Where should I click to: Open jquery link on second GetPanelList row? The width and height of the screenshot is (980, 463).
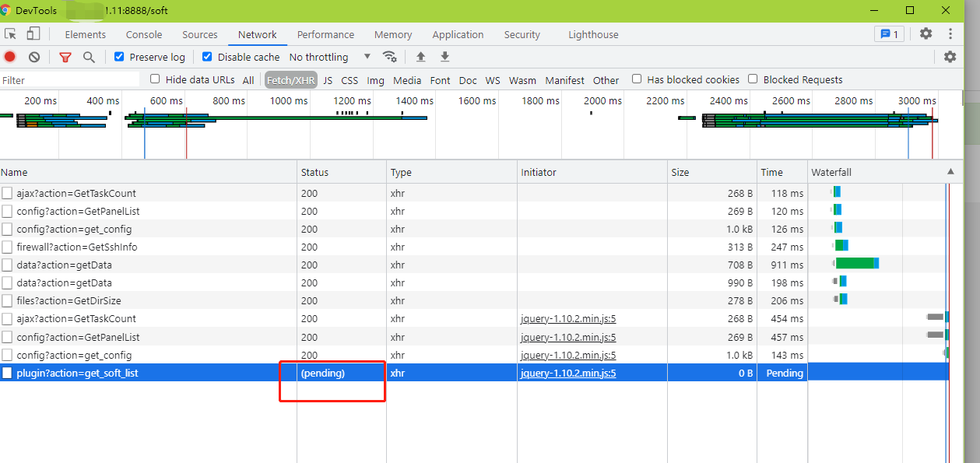568,337
